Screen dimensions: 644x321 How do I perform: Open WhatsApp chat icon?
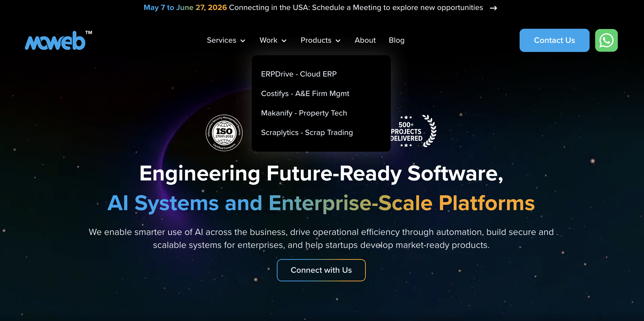coord(606,40)
